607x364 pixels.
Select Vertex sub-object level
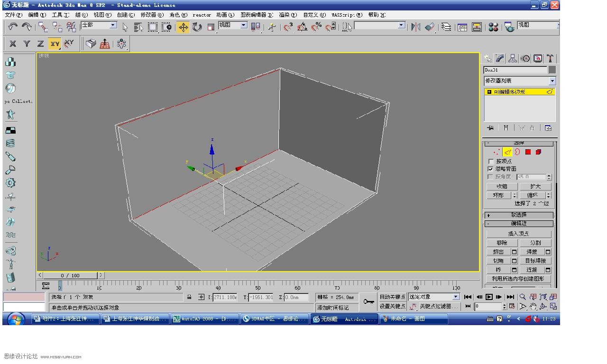point(497,152)
